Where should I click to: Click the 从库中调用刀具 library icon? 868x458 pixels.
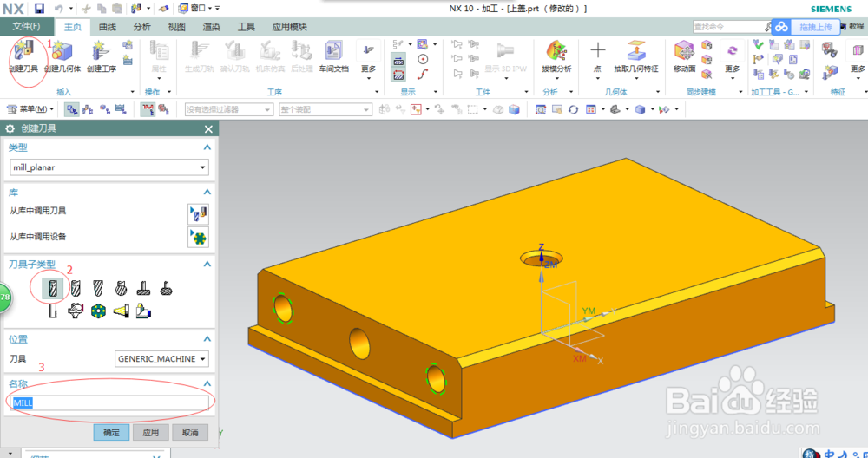tap(198, 212)
